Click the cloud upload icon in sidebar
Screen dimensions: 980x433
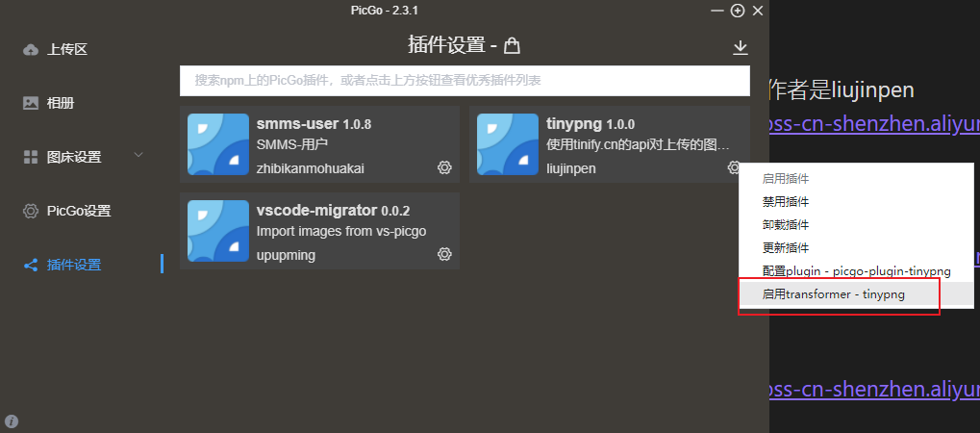[x=31, y=49]
